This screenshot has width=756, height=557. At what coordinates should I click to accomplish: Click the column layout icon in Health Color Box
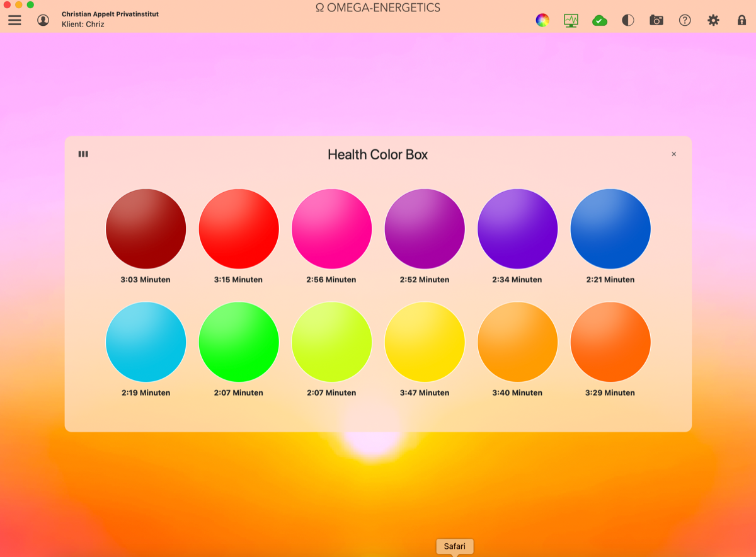83,154
